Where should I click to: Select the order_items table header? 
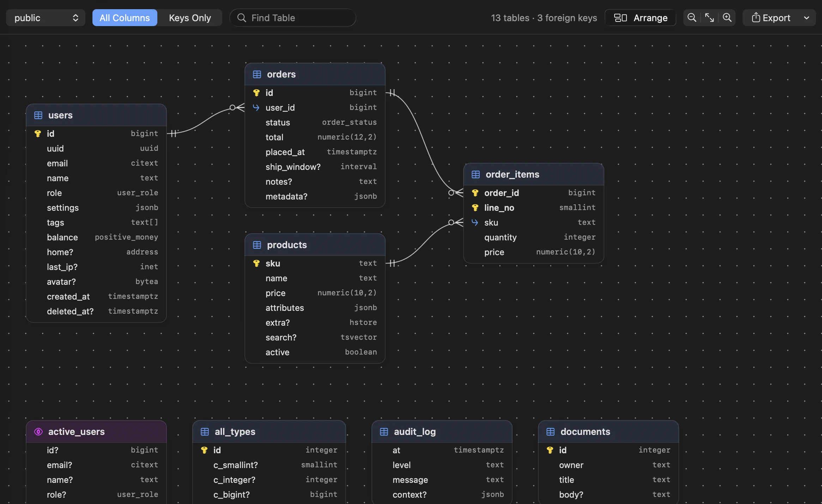[x=534, y=174]
